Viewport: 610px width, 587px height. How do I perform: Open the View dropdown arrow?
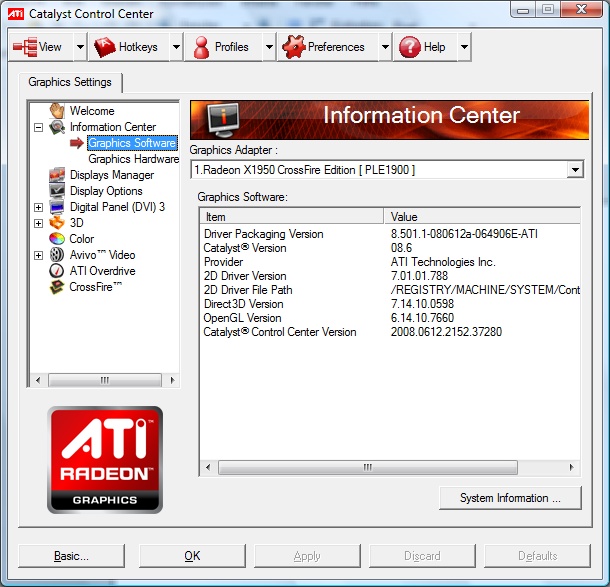[x=80, y=47]
